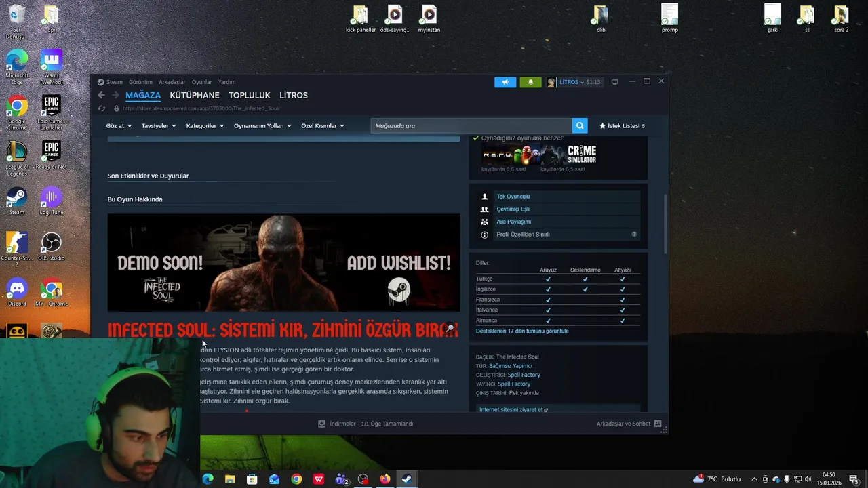
Task: Open Google Chrome desktop shortcut
Action: tap(17, 113)
